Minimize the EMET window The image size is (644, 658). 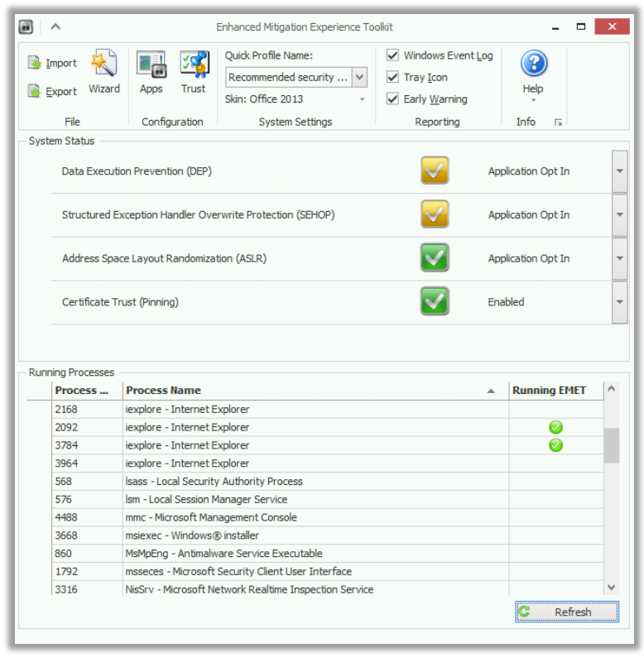pos(555,26)
